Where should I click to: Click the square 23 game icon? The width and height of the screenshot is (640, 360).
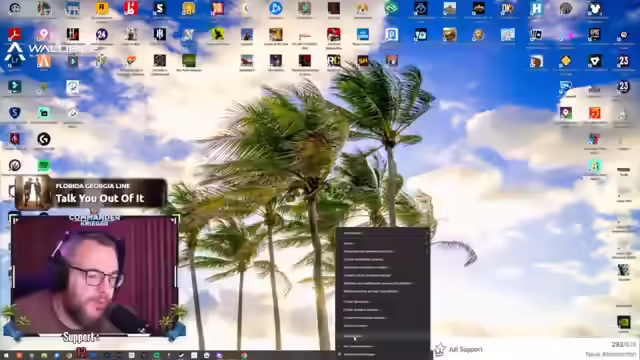(x=623, y=61)
